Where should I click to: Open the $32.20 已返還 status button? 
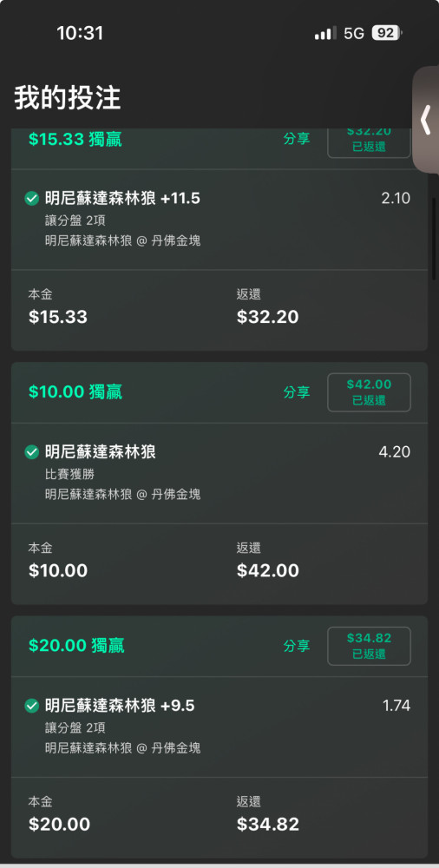370,143
